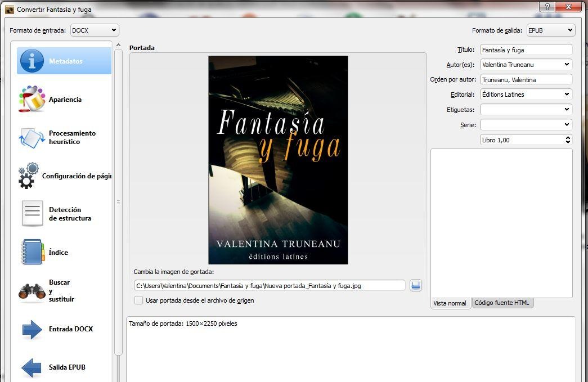Open Procesamiento heurístico section
Image resolution: width=588 pixels, height=382 pixels.
[x=72, y=137]
